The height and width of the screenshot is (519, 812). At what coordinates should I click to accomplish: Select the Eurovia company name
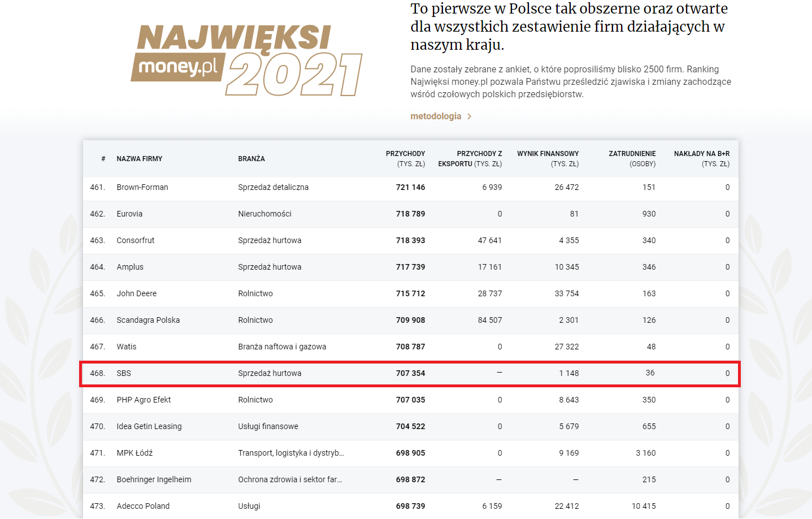coord(129,214)
